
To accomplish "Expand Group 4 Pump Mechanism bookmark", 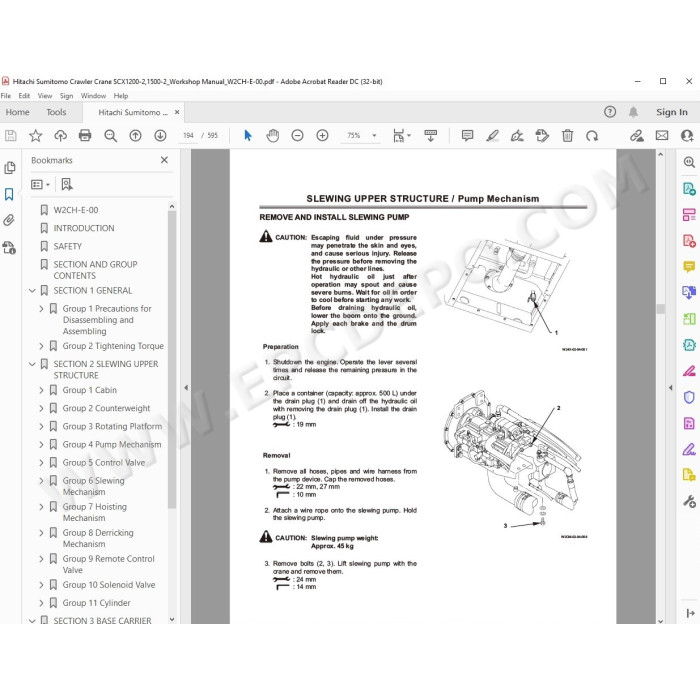I will 41,445.
